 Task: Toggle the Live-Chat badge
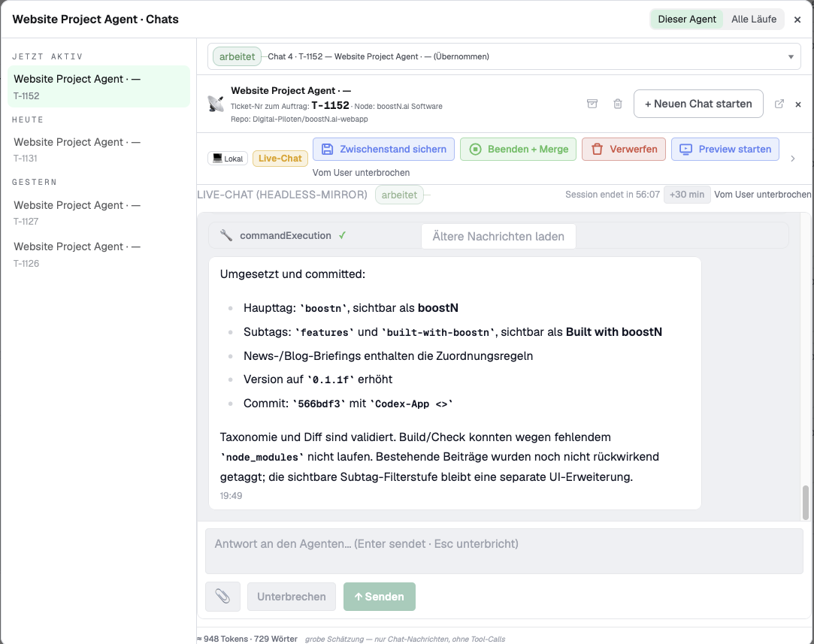click(x=280, y=159)
